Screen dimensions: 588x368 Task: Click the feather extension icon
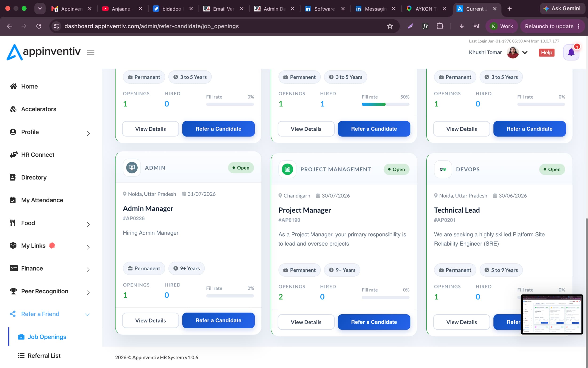coord(410,26)
